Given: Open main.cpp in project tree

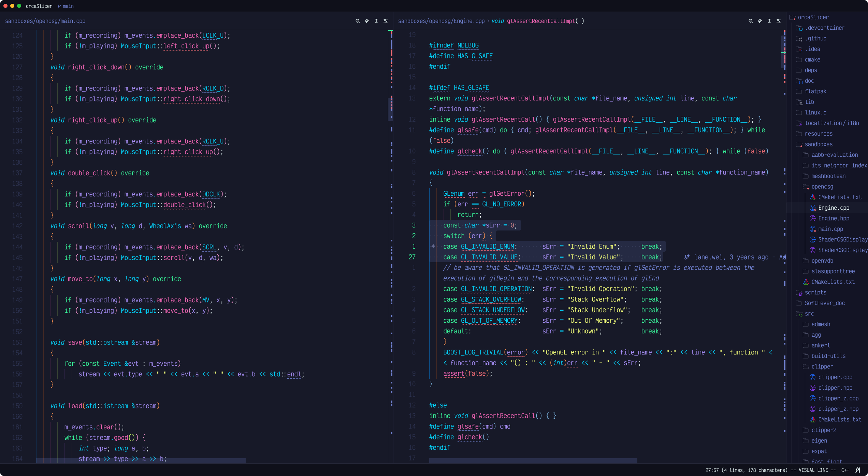Looking at the screenshot, I should pos(827,229).
